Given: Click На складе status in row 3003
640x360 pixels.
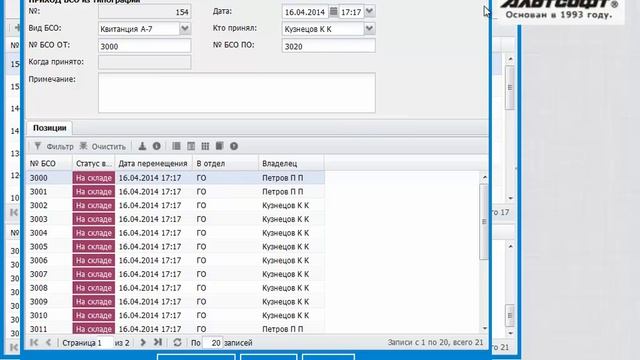Looking at the screenshot, I should click(94, 219).
